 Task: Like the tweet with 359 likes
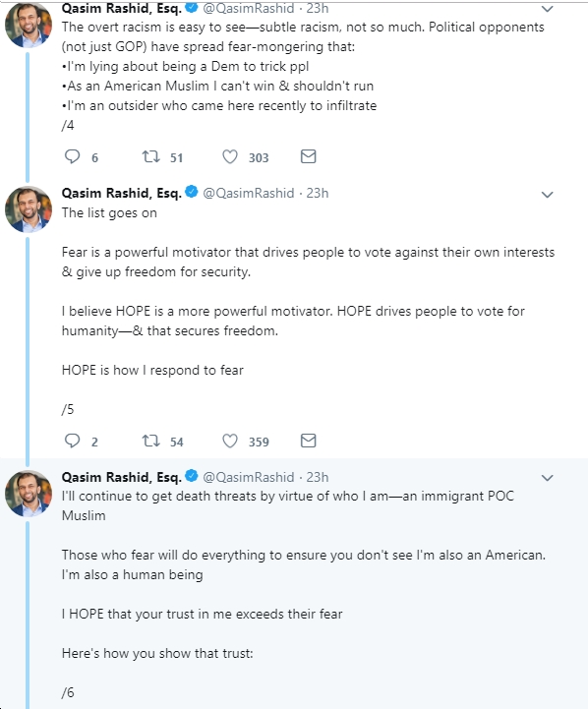coord(230,441)
